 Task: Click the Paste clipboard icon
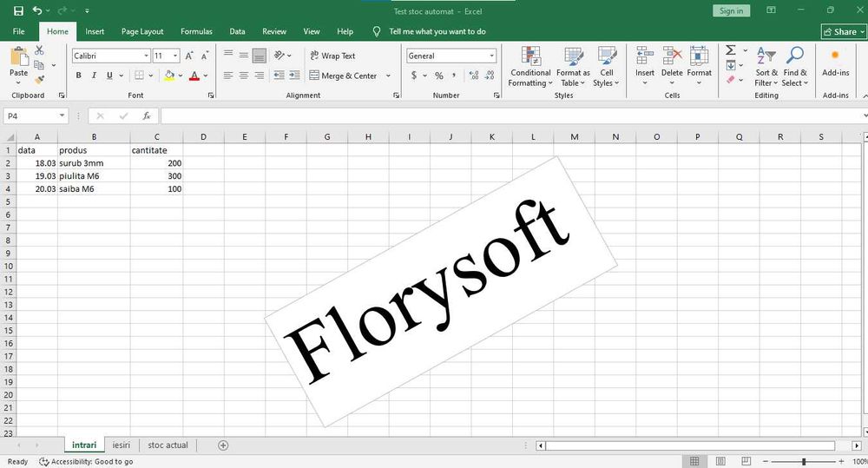click(19, 56)
